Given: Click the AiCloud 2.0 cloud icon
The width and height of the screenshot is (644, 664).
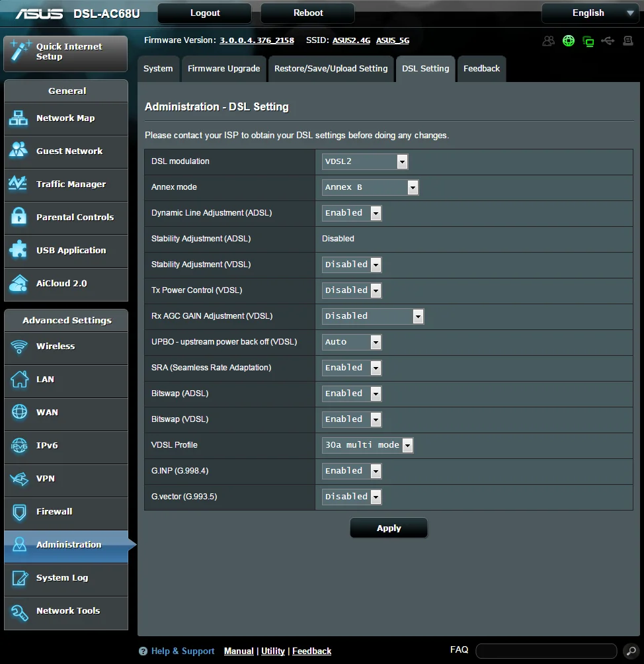Looking at the screenshot, I should 19,283.
